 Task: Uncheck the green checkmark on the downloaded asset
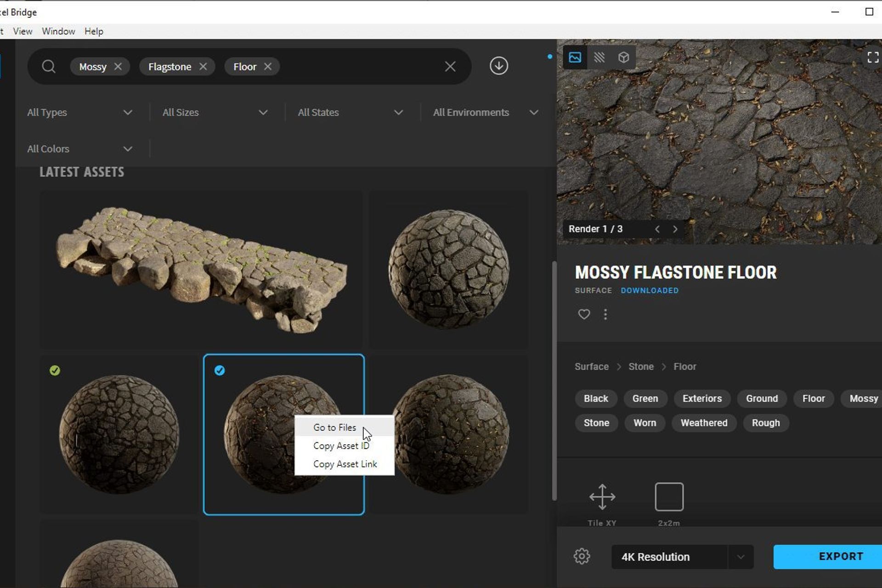coord(55,370)
